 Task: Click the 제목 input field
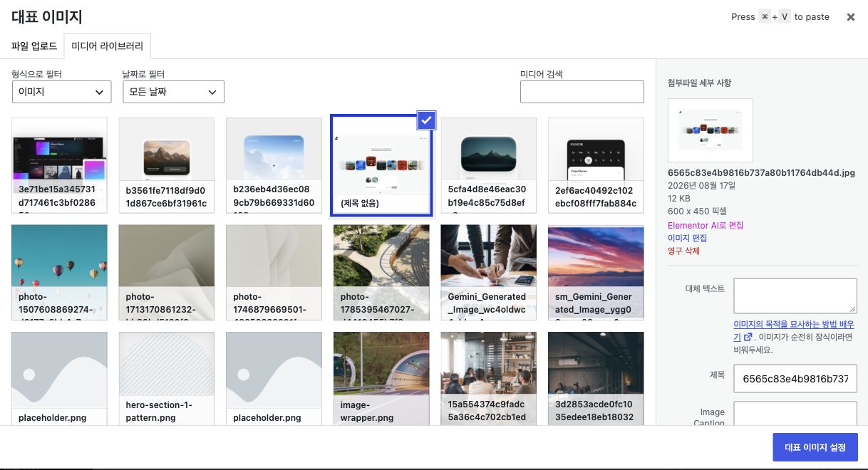tap(795, 379)
